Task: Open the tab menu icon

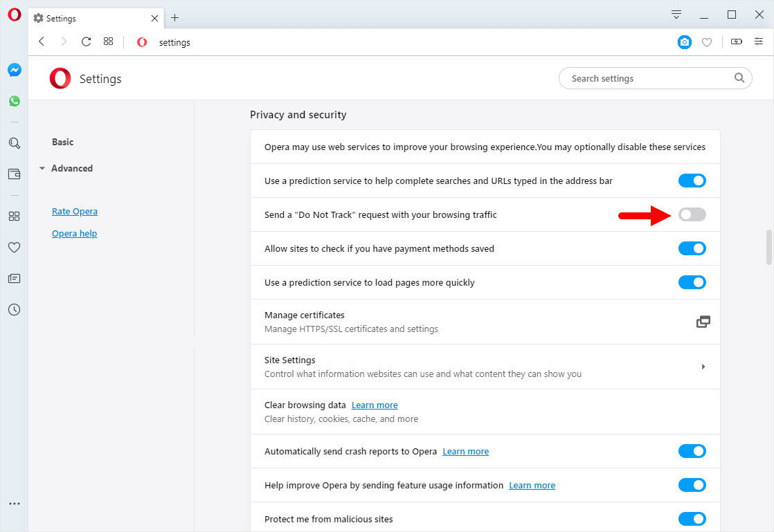Action: pos(676,15)
